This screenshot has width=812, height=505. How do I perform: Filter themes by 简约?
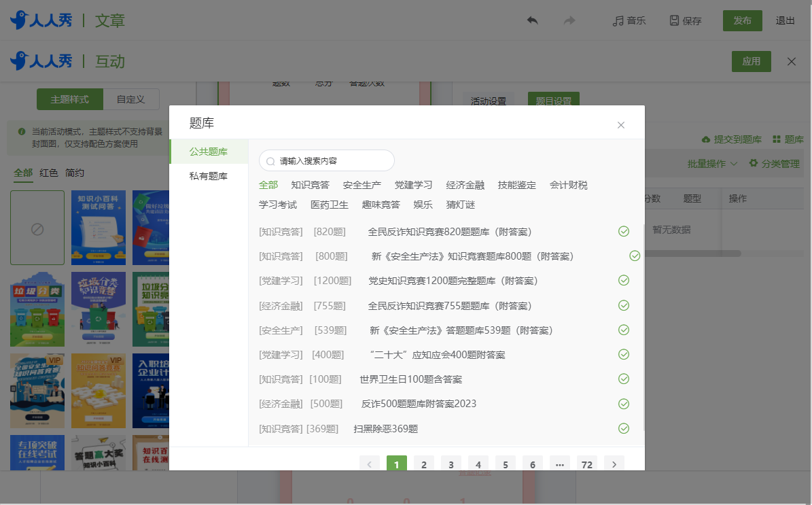(x=75, y=173)
